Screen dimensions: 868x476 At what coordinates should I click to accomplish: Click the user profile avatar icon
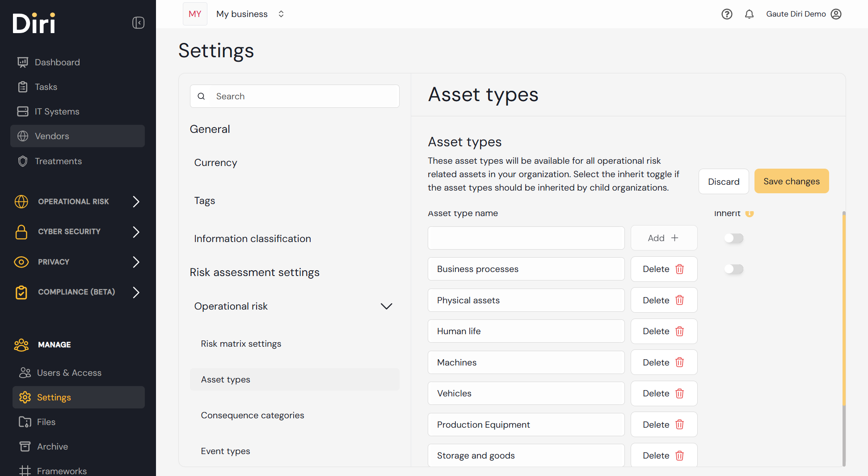coord(836,14)
